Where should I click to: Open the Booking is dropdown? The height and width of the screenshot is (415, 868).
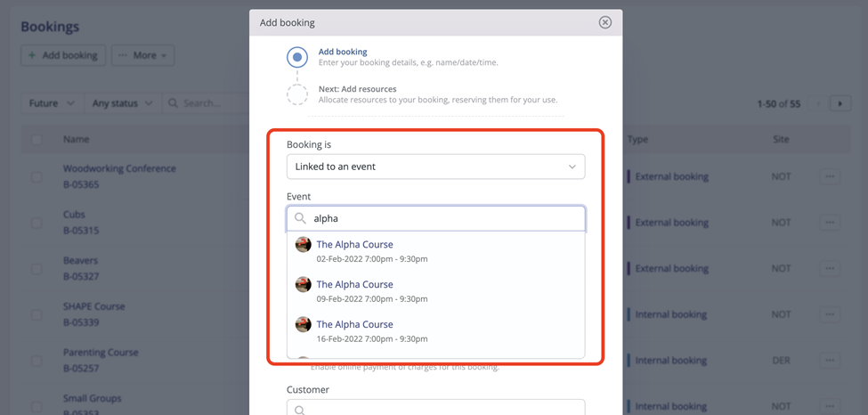tap(435, 167)
